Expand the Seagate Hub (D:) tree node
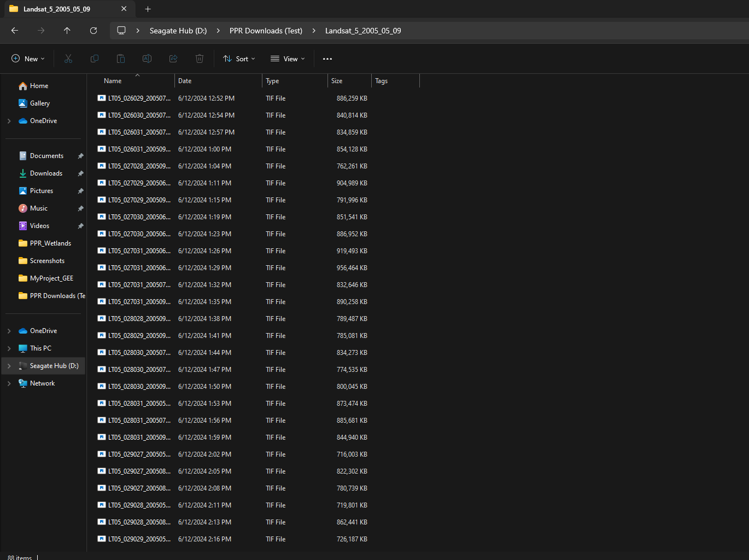This screenshot has width=749, height=560. click(9, 366)
